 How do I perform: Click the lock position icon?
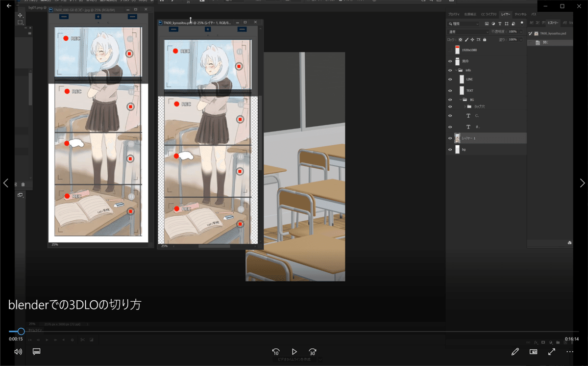pos(472,39)
